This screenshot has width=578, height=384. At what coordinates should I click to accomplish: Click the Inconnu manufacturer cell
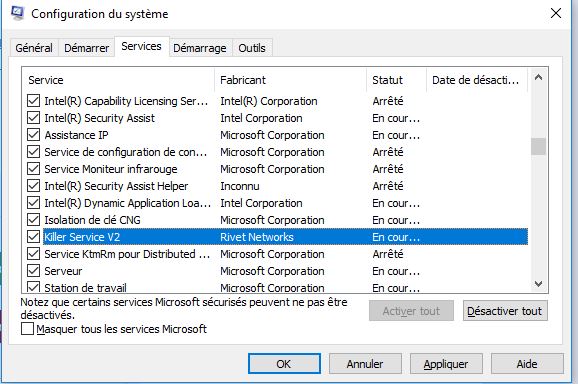click(x=240, y=186)
